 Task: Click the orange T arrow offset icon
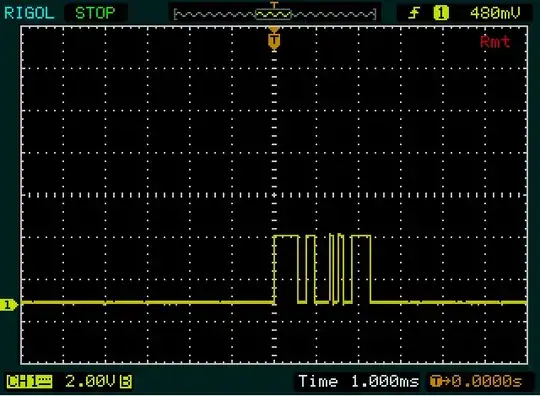pos(440,381)
